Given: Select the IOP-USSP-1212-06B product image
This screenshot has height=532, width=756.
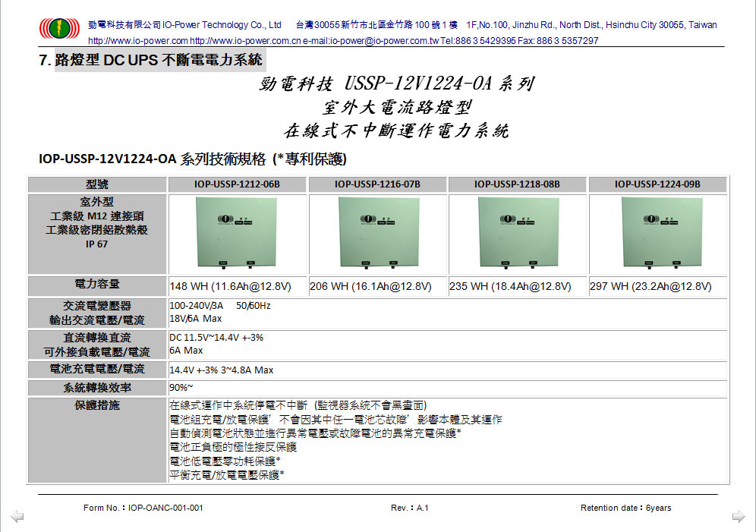Looking at the screenshot, I should point(236,233).
